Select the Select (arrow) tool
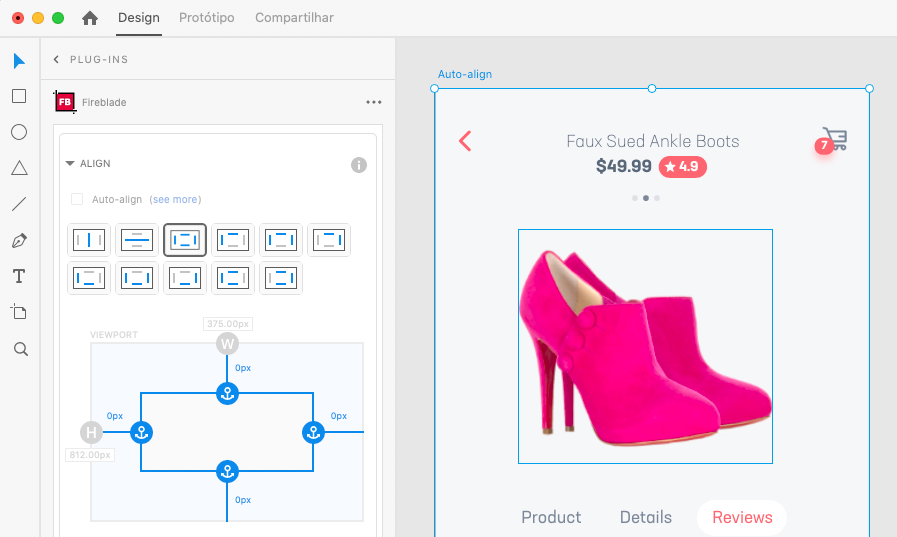 tap(19, 61)
